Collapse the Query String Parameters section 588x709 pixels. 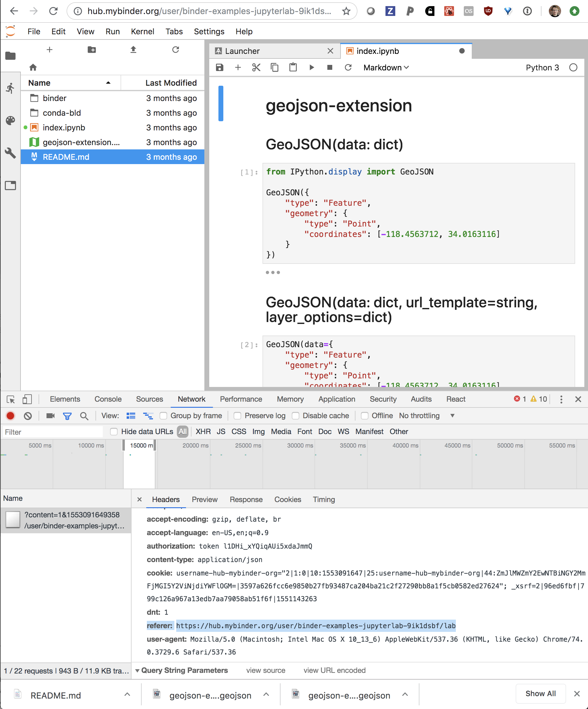[x=137, y=670]
